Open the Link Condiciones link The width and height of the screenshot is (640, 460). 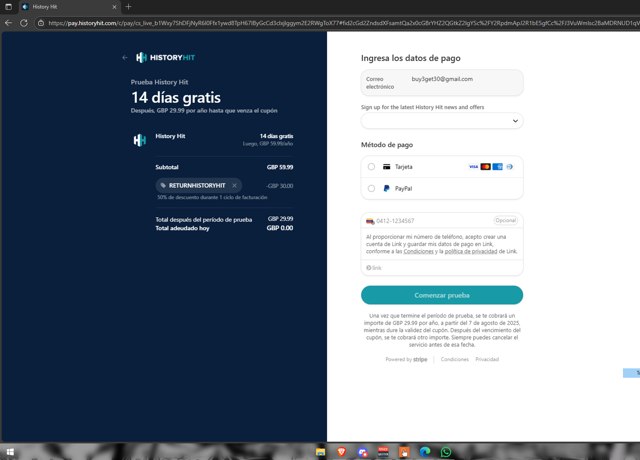(418, 251)
